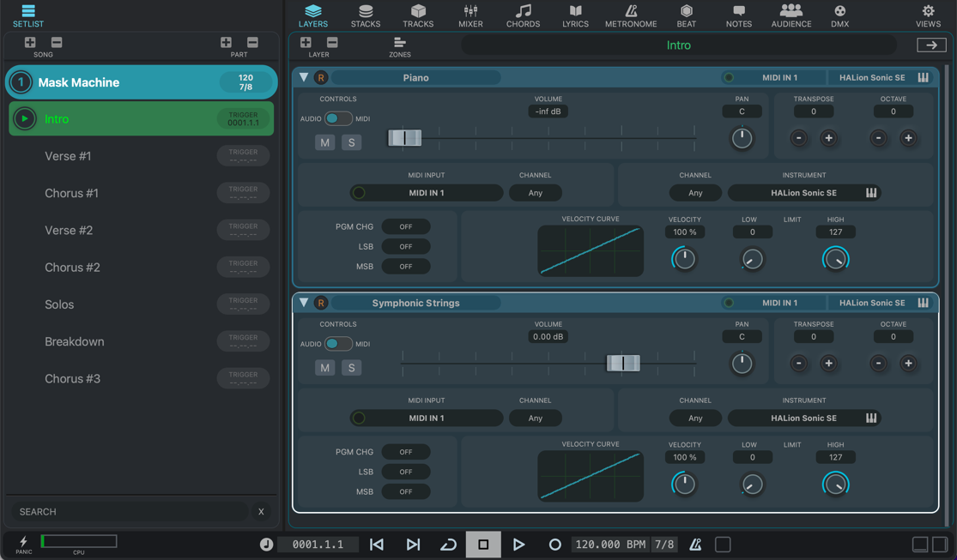Collapse the Symphonic Strings layer panel
This screenshot has height=560, width=957.
tap(304, 303)
